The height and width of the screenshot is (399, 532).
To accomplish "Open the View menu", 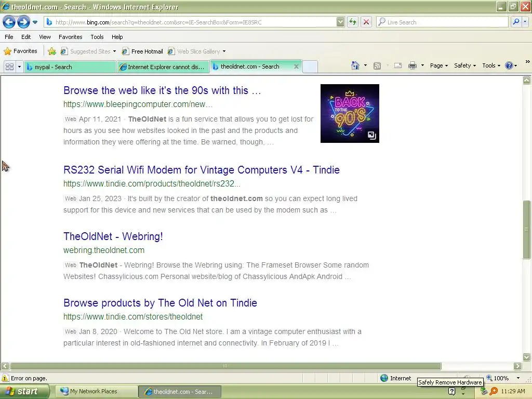I will pyautogui.click(x=45, y=37).
